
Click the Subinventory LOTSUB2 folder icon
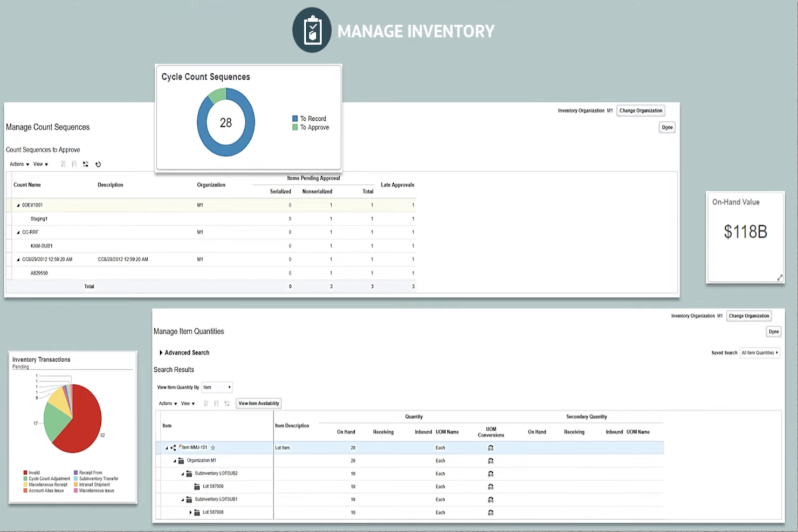[x=189, y=473]
